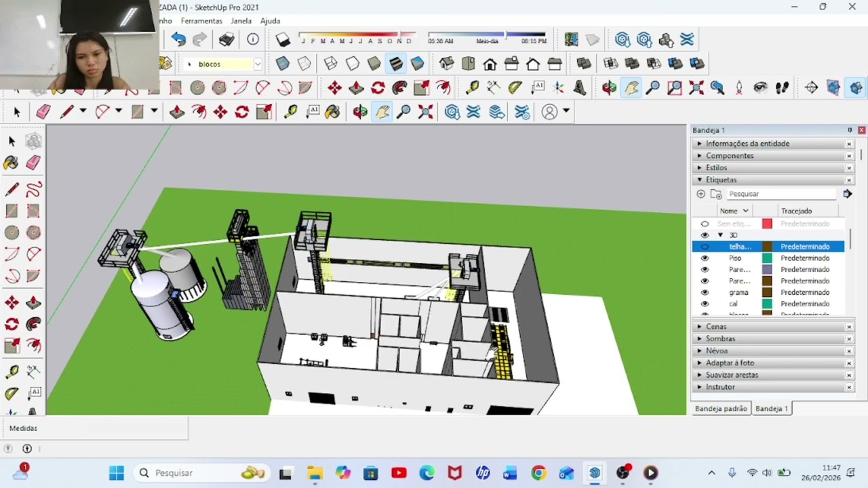Image resolution: width=868 pixels, height=488 pixels.
Task: Open tag details arrow menu icon
Action: pos(847,194)
